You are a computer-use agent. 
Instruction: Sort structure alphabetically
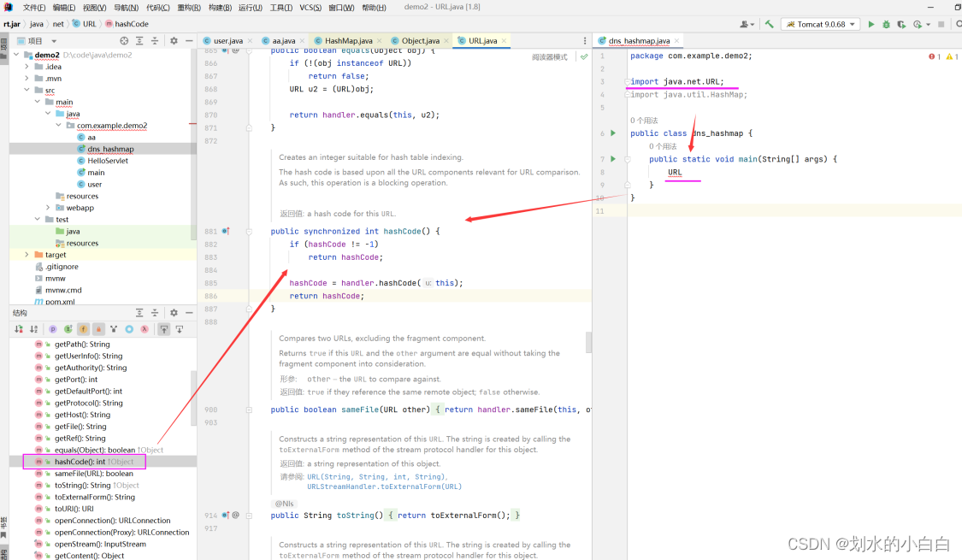tap(33, 329)
